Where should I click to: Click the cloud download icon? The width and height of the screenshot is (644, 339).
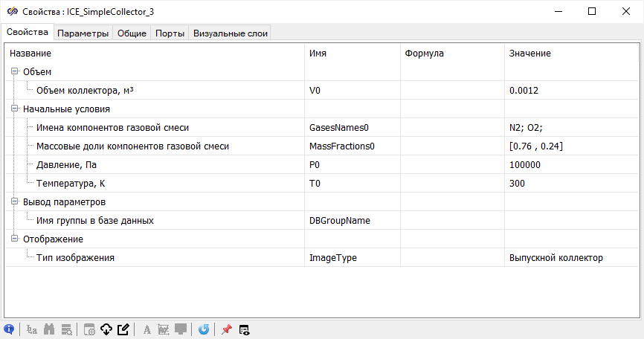tap(106, 329)
